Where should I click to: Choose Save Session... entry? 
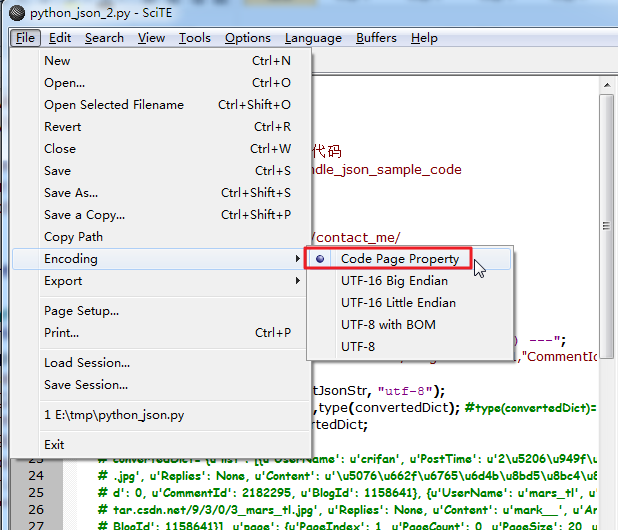tap(160, 385)
